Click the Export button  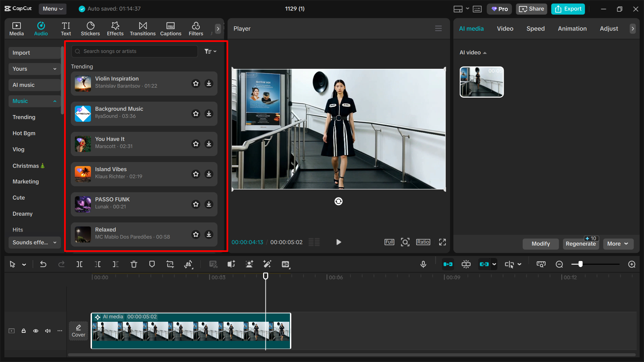point(568,9)
